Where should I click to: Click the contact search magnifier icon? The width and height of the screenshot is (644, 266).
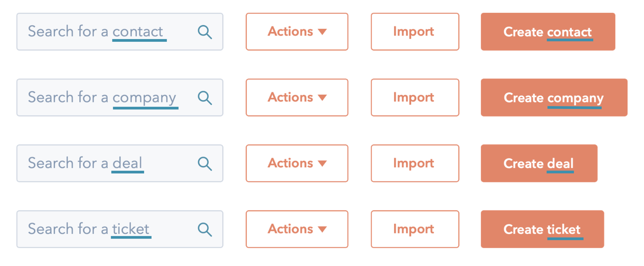205,32
